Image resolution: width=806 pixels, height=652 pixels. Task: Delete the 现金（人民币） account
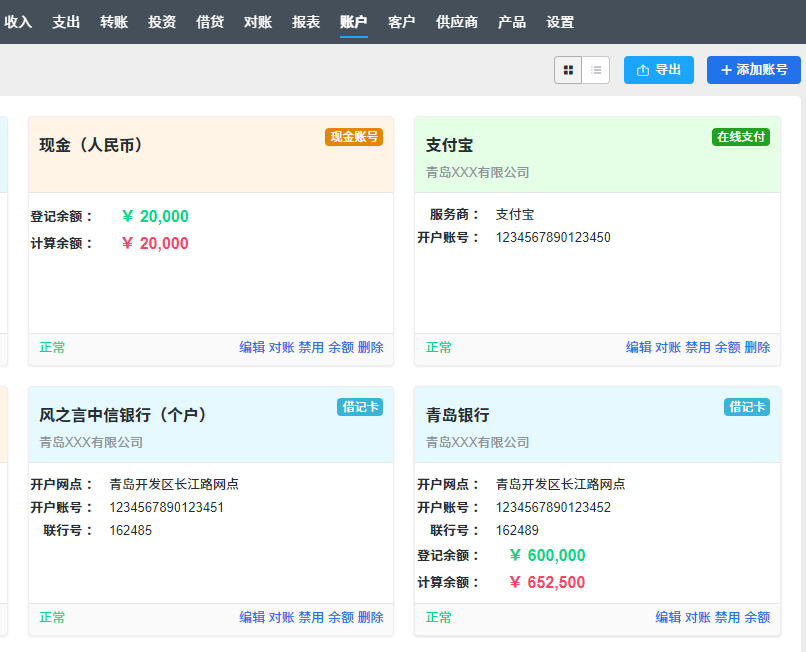(x=371, y=348)
